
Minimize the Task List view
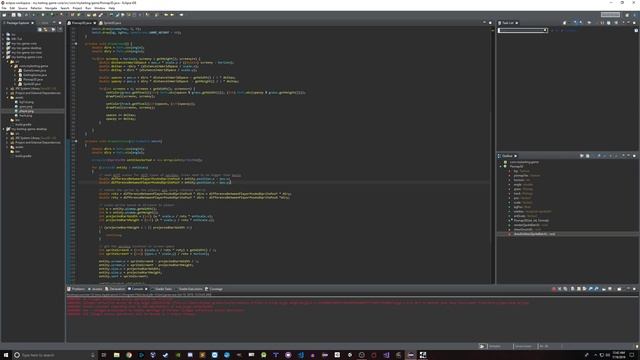pos(629,23)
